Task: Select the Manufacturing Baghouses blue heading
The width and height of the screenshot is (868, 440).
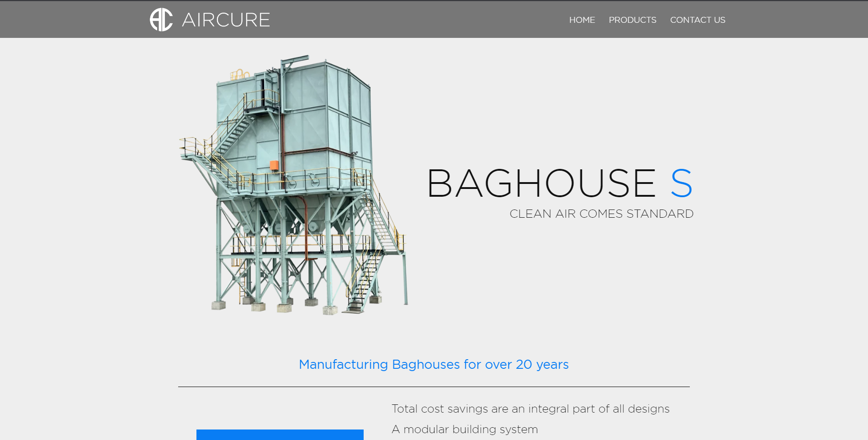Action: coord(433,364)
